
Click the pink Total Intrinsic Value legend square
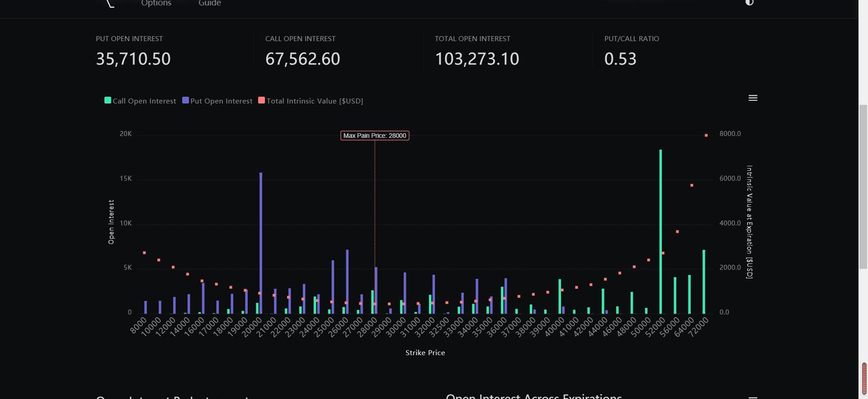[x=261, y=100]
